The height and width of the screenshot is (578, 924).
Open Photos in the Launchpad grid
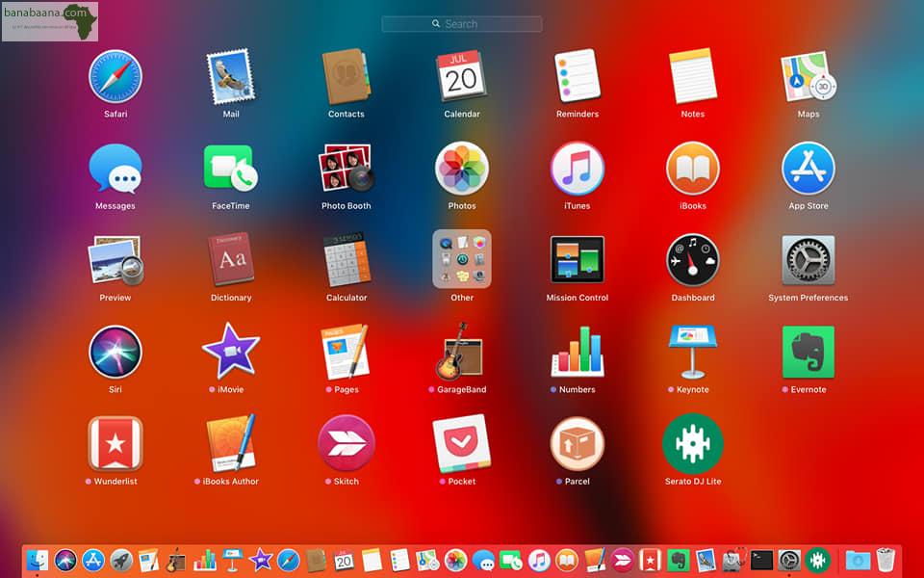click(461, 169)
